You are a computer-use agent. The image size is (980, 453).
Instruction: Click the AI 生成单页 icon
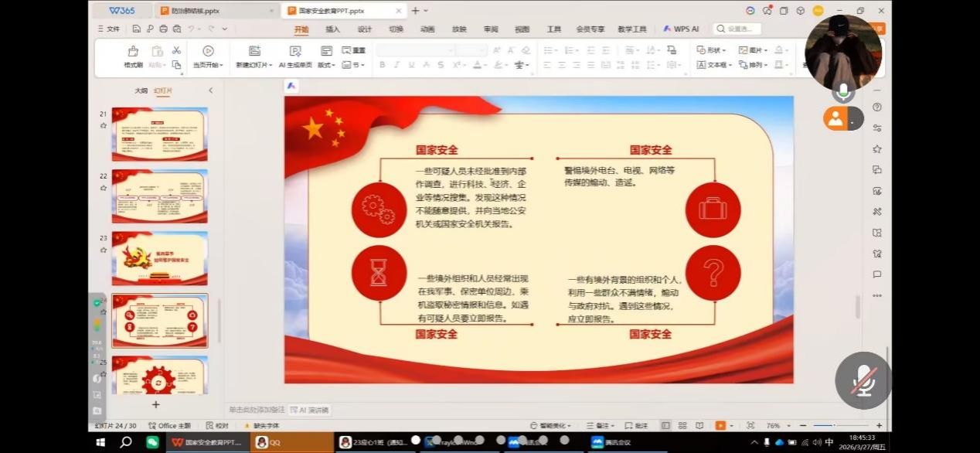click(294, 51)
